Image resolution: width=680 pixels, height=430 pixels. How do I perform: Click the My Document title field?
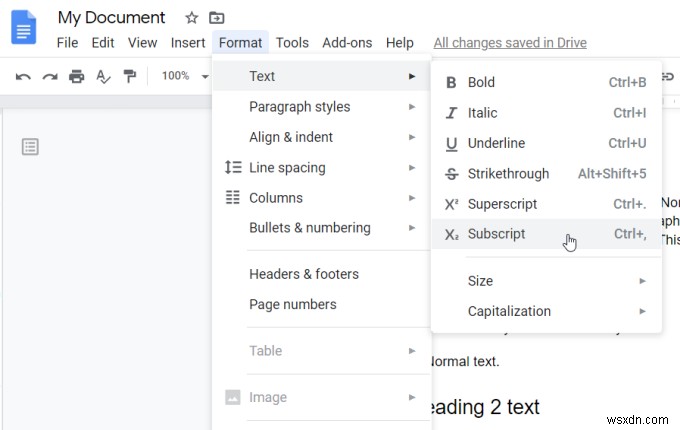coord(111,18)
